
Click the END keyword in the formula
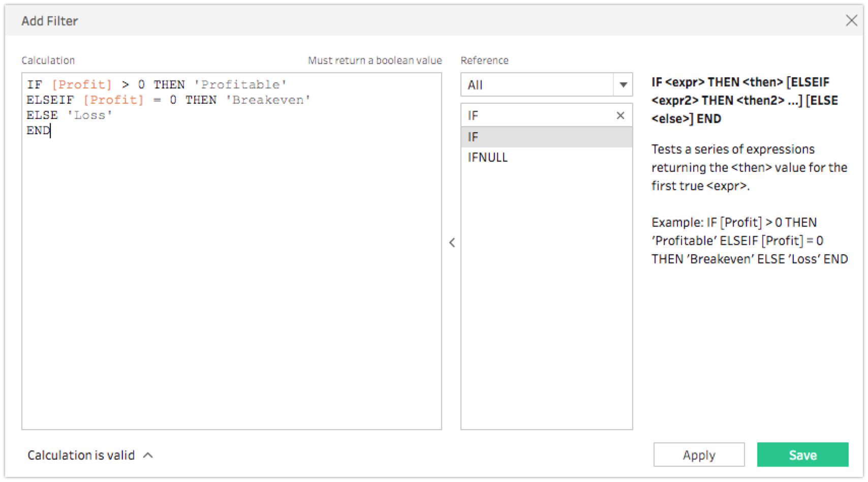tap(38, 131)
